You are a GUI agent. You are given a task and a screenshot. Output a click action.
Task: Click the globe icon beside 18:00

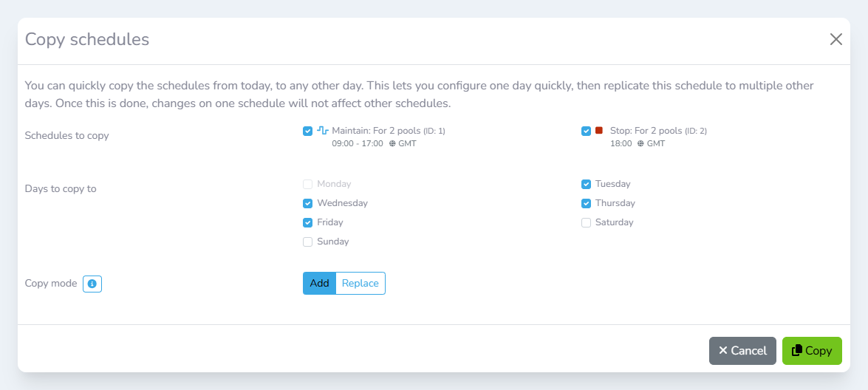[x=640, y=144]
